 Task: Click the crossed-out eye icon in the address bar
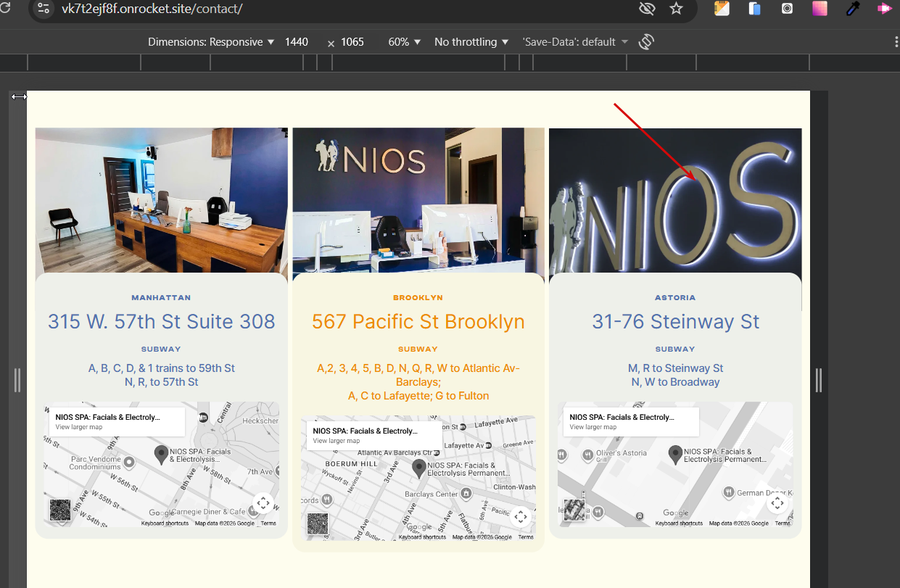point(647,9)
